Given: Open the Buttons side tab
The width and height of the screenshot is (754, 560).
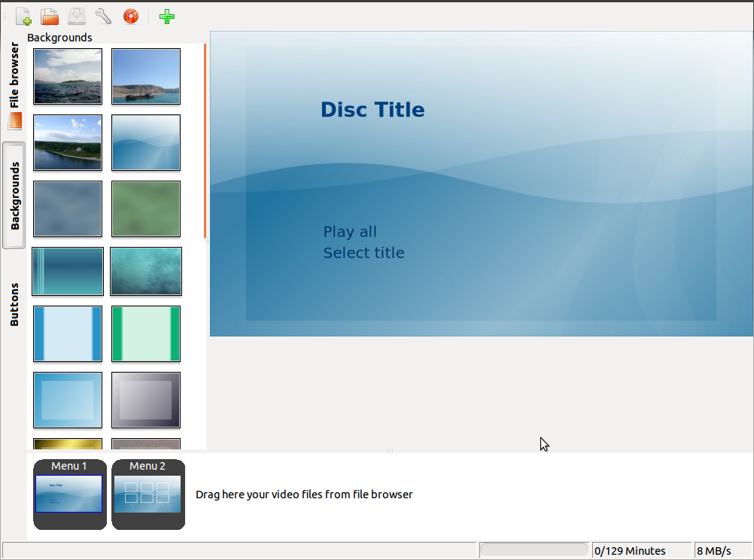Looking at the screenshot, I should point(14,304).
